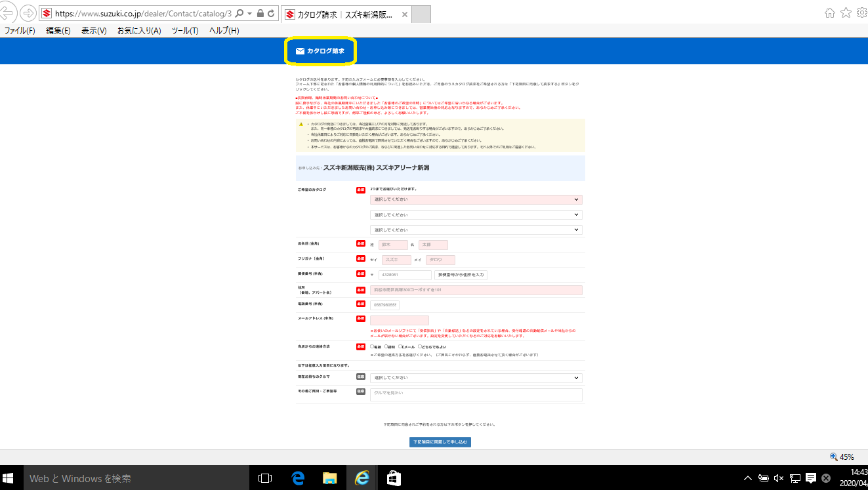The image size is (868, 490).
Task: Click the yellow warning triangle icon
Action: (301, 123)
